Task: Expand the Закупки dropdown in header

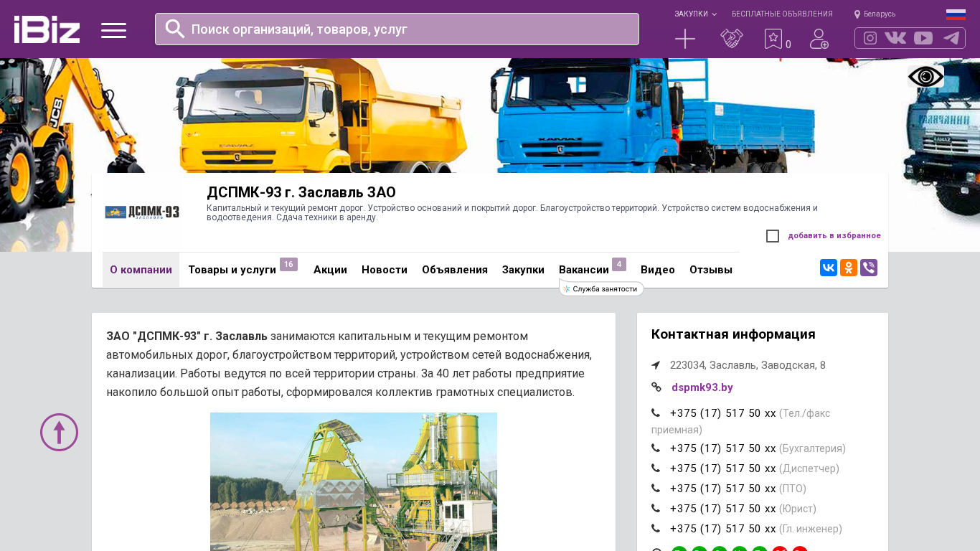Action: click(695, 14)
